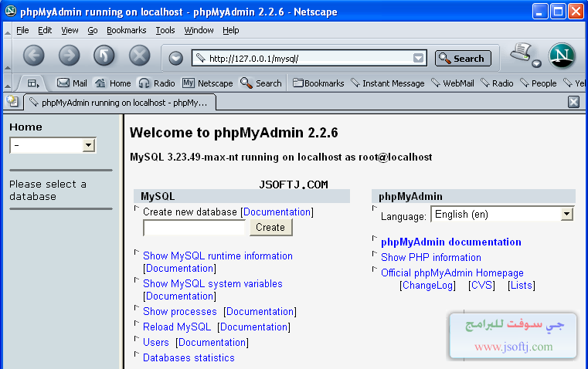This screenshot has width=588, height=369.
Task: Open Documentation under runtime information
Action: tap(179, 268)
